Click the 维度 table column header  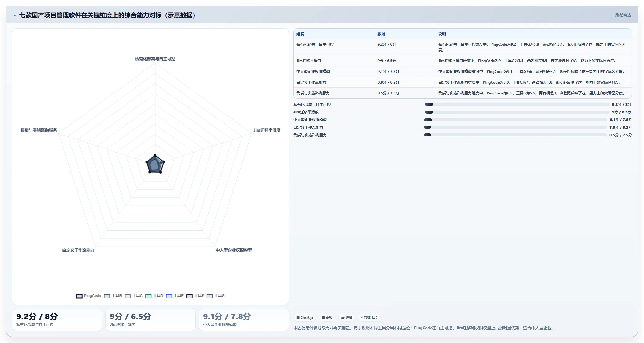[300, 34]
